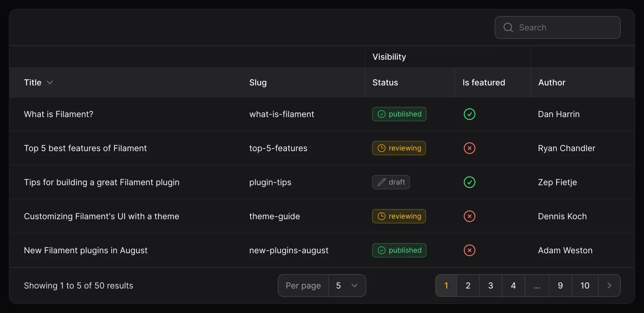644x313 pixels.
Task: Go to page 3
Action: 490,285
